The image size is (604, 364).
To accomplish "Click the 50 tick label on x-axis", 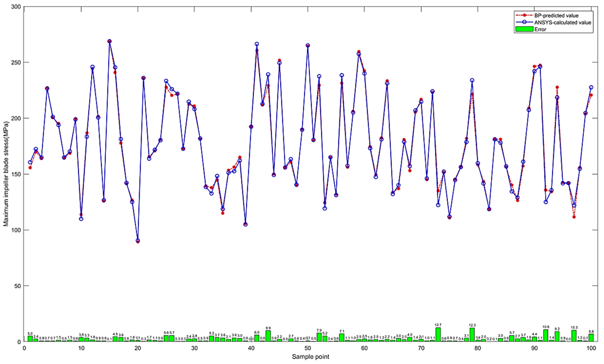I will click(x=308, y=348).
